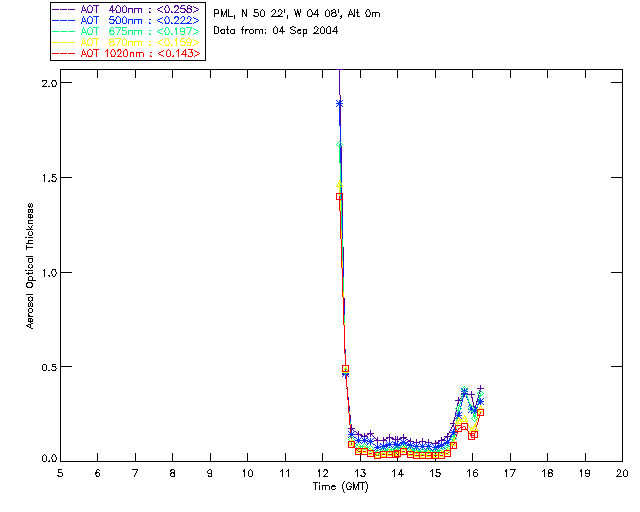Viewport: 640px width, 512px height.
Task: Click the 0.5 y-axis tick label
Action: point(48,367)
